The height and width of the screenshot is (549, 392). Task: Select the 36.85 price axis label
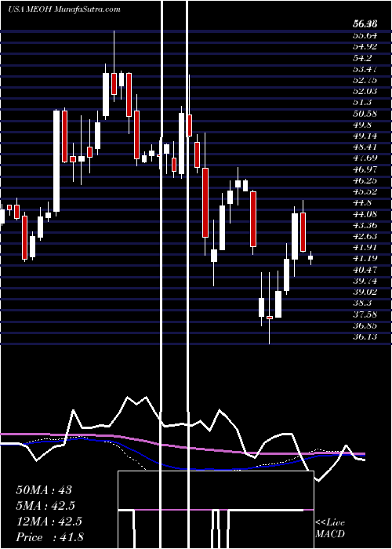(x=365, y=325)
